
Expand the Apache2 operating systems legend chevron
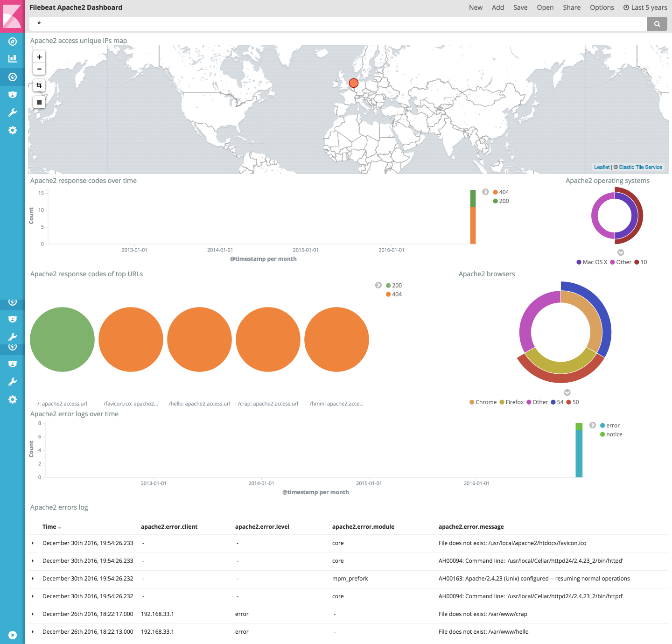[620, 252]
